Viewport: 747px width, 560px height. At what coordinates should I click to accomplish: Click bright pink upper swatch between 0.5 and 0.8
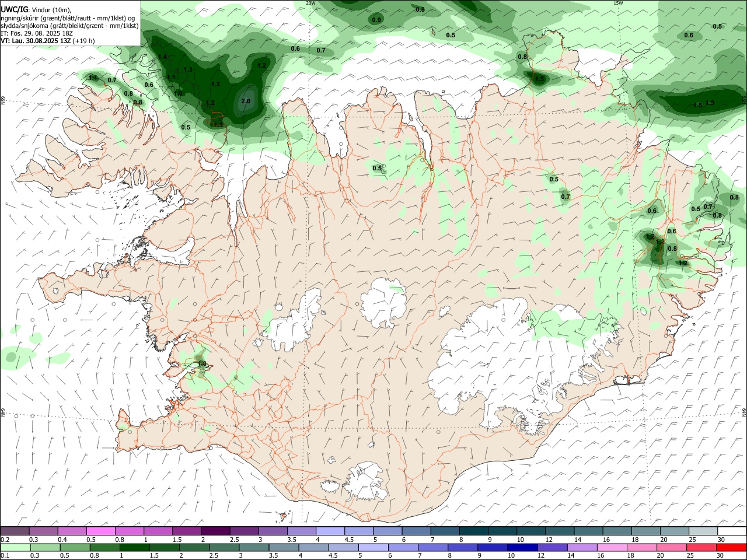click(100, 531)
